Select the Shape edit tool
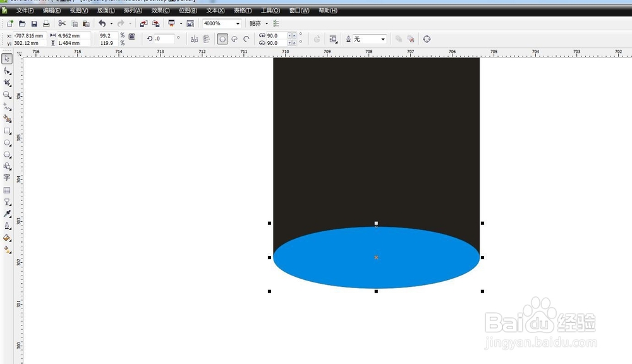The width and height of the screenshot is (632, 364). point(7,71)
